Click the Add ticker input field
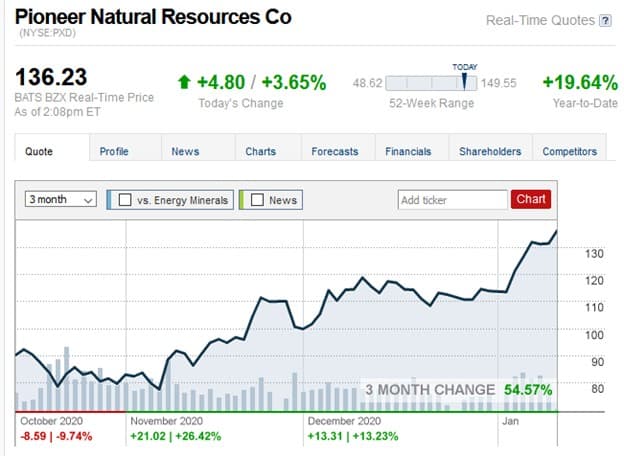Viewport: 624px width, 456px height. [x=453, y=200]
